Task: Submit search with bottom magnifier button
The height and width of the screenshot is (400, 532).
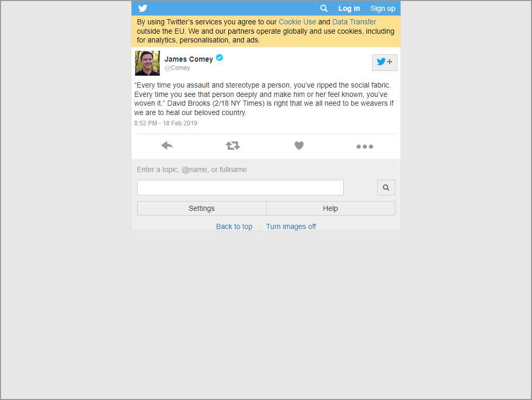Action: click(x=386, y=188)
